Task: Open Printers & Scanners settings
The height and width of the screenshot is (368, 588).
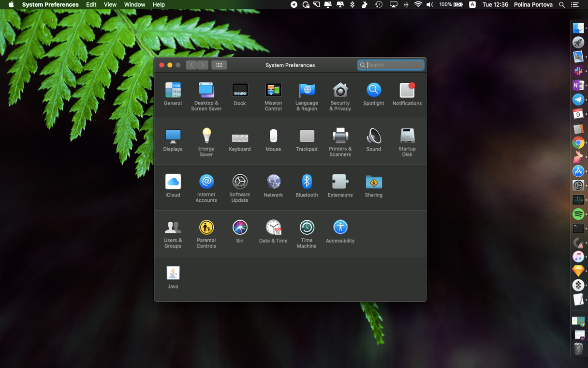Action: (340, 142)
